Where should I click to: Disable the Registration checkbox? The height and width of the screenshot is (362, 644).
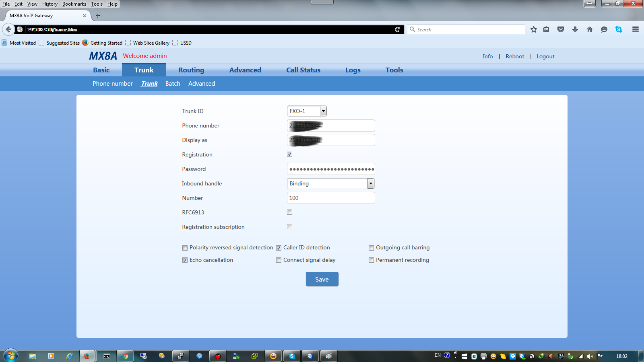click(290, 154)
